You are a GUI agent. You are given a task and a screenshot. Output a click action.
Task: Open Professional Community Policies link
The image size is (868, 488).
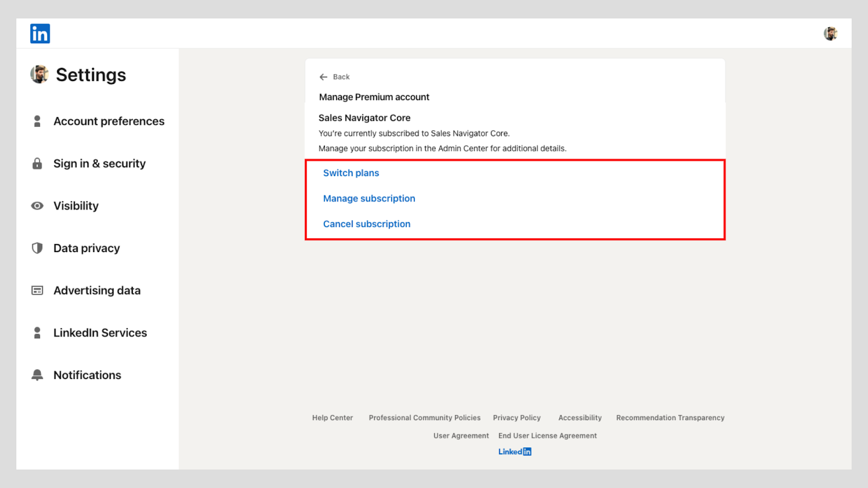(425, 418)
